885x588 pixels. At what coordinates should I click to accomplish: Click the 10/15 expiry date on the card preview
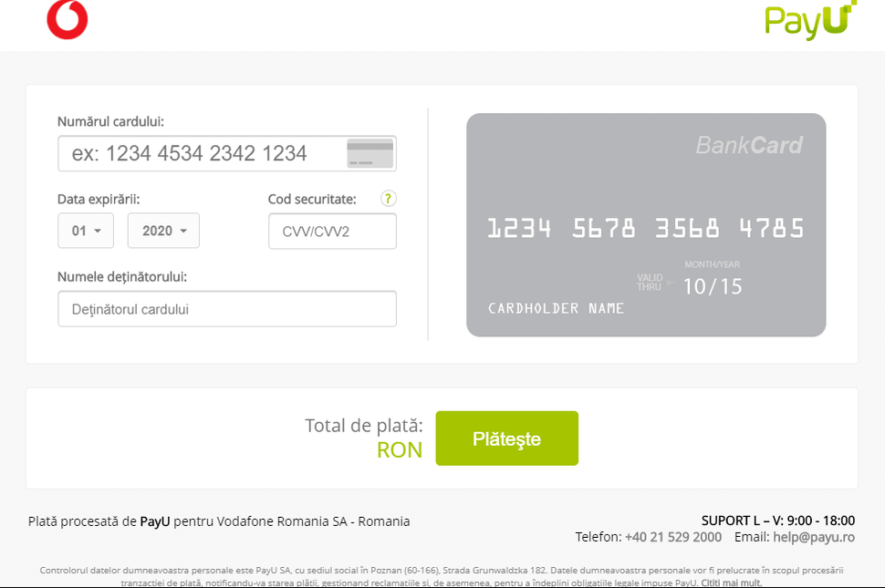713,286
